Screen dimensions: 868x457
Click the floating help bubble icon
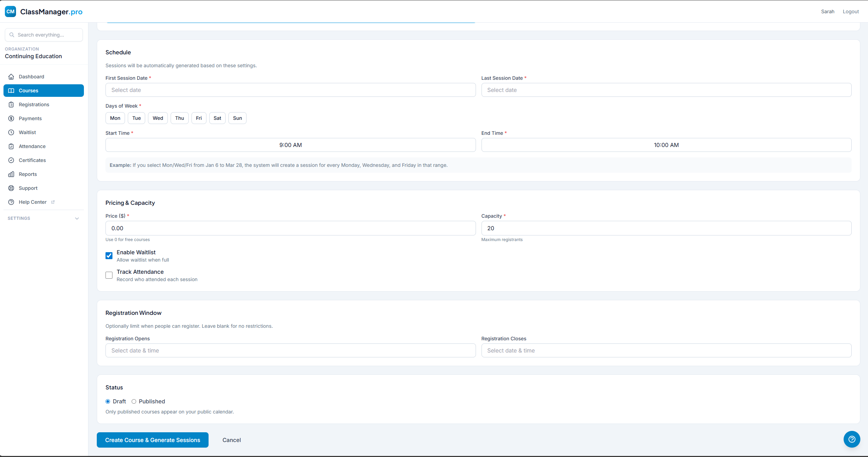click(852, 439)
